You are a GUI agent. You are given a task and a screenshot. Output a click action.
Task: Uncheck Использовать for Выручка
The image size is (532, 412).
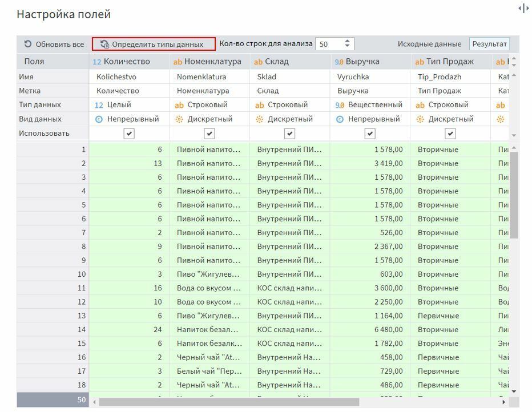(x=370, y=134)
